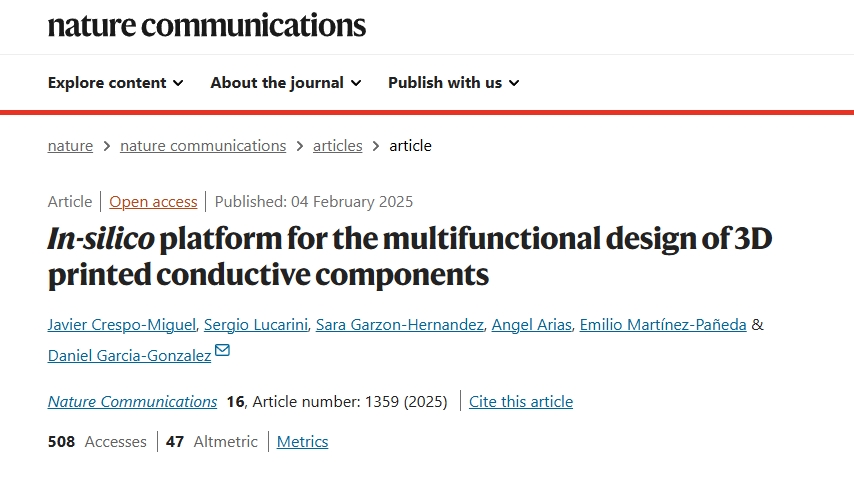Expand the Publish with us menu

coord(453,83)
